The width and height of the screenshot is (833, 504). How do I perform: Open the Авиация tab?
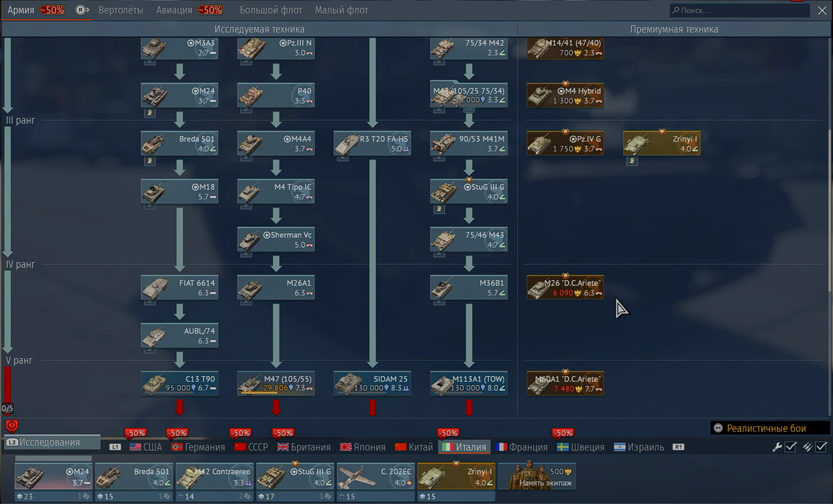[174, 10]
